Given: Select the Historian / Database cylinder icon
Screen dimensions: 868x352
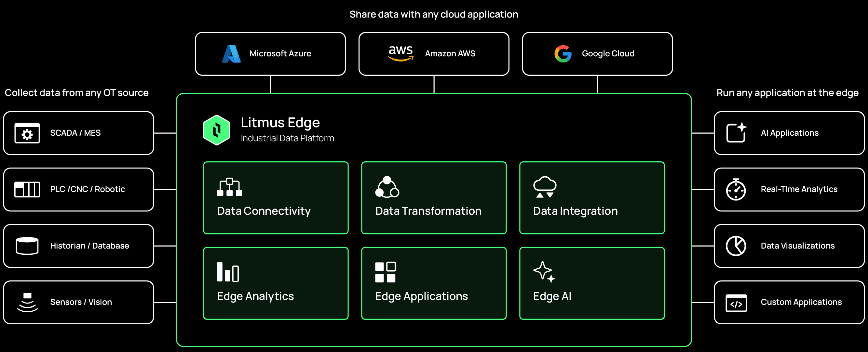Looking at the screenshot, I should 27,246.
